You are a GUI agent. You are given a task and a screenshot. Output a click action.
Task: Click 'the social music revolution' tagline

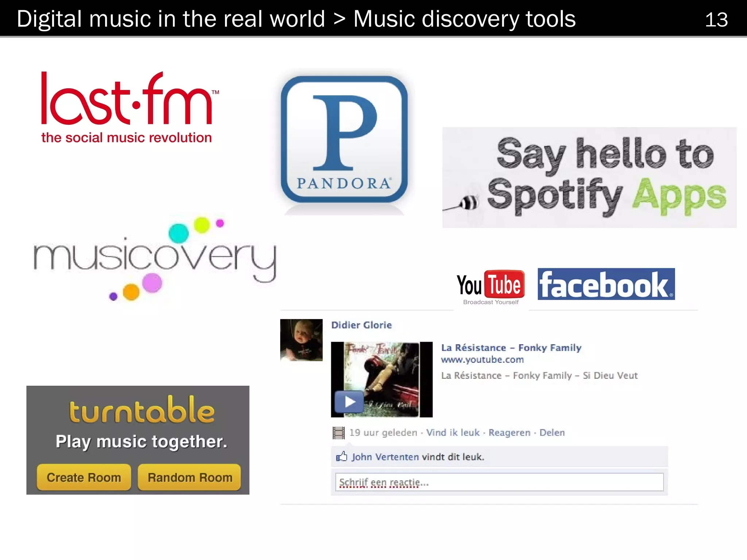[127, 138]
